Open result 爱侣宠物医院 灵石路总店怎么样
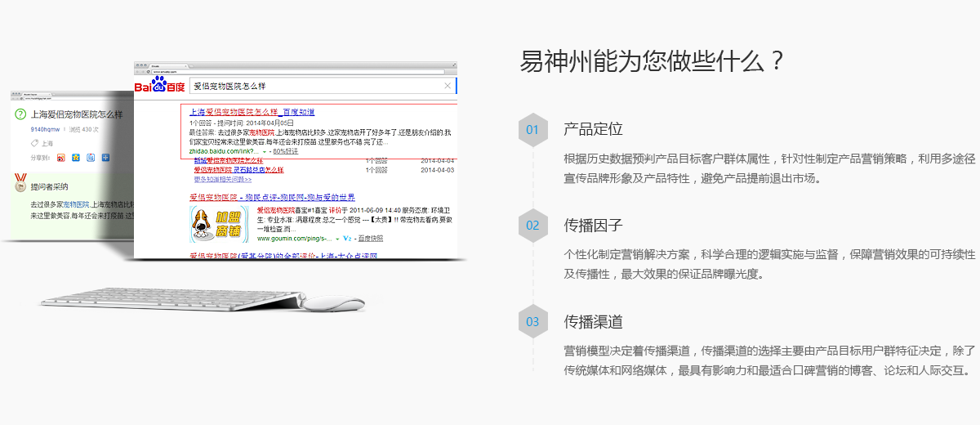980x425 pixels. pos(238,170)
